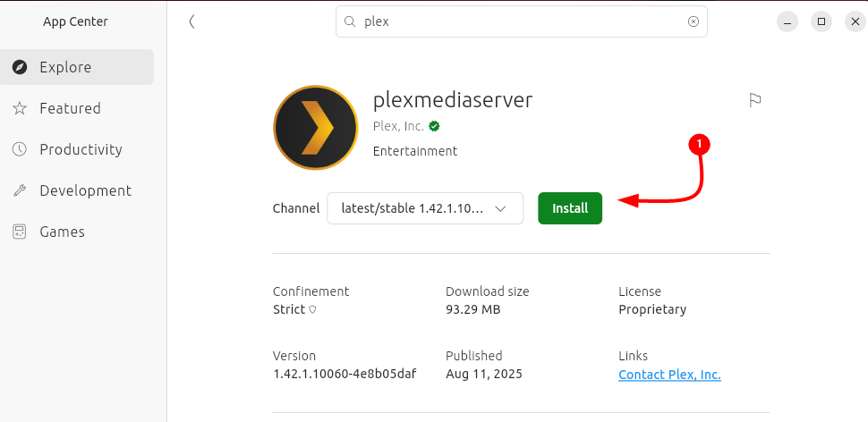The height and width of the screenshot is (422, 868).
Task: Click the Entertainment category label
Action: 414,151
